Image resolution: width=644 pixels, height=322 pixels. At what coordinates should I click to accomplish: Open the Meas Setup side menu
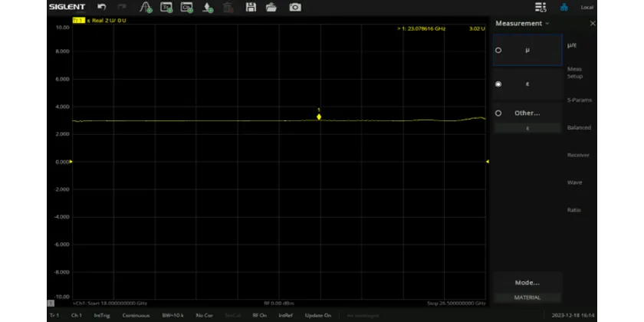[x=575, y=73]
